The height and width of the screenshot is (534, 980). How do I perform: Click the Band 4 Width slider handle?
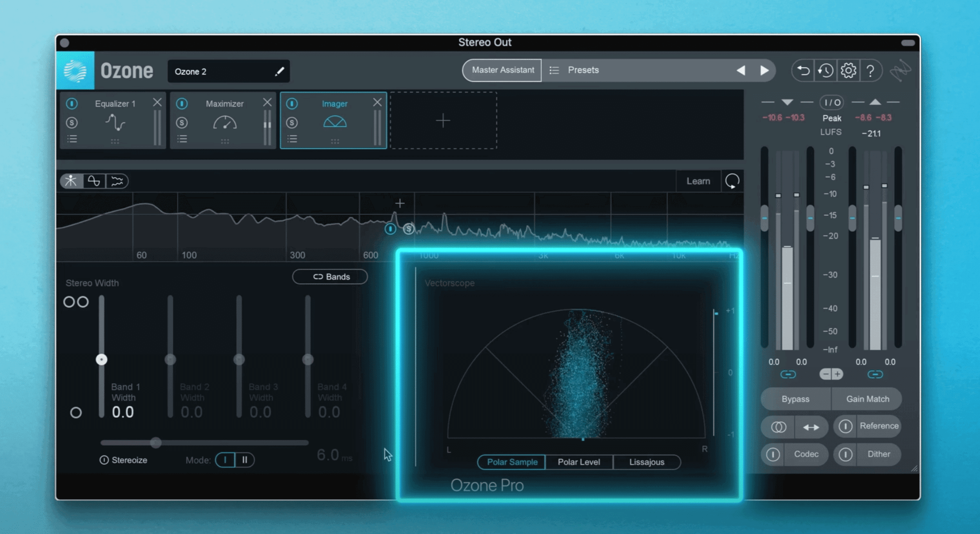pos(308,360)
